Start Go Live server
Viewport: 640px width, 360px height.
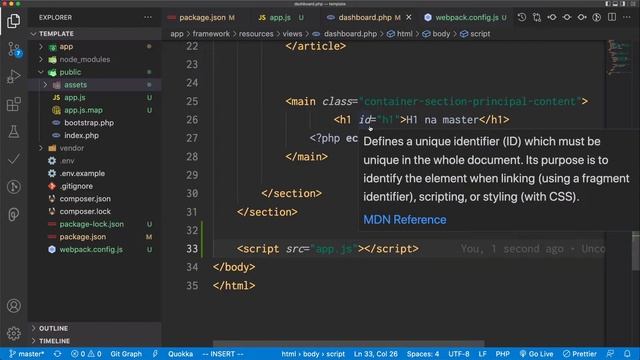pos(536,354)
